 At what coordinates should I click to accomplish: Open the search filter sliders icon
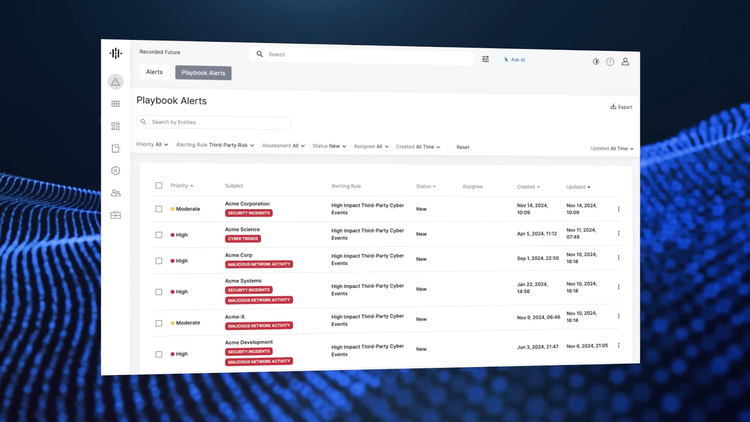[x=486, y=59]
